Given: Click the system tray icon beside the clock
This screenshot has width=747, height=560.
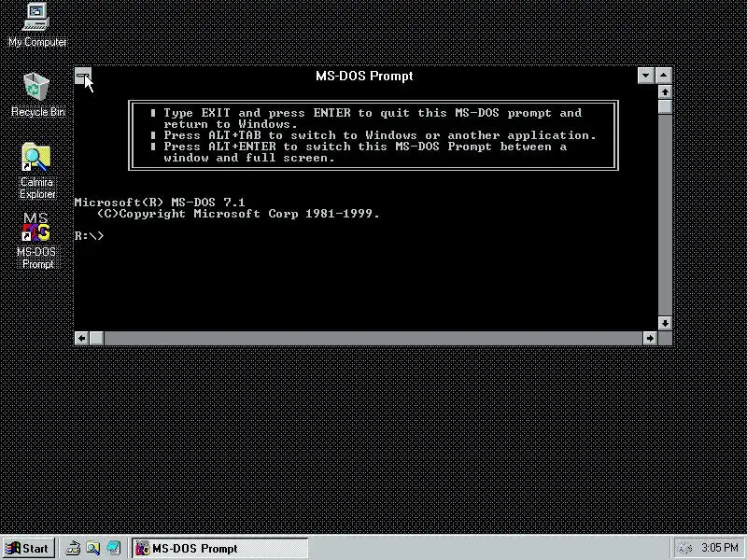Looking at the screenshot, I should pos(685,548).
